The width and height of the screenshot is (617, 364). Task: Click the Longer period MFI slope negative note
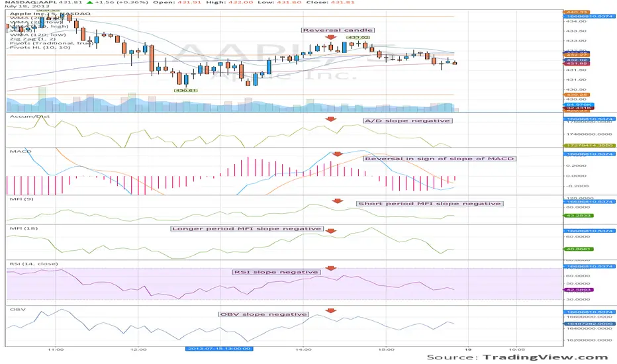coord(247,228)
